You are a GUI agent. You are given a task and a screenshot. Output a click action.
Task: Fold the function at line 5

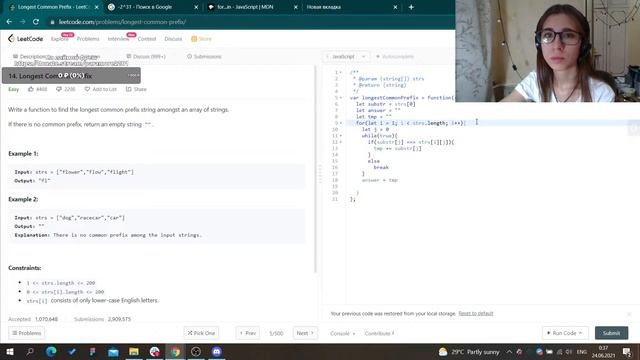[341, 98]
